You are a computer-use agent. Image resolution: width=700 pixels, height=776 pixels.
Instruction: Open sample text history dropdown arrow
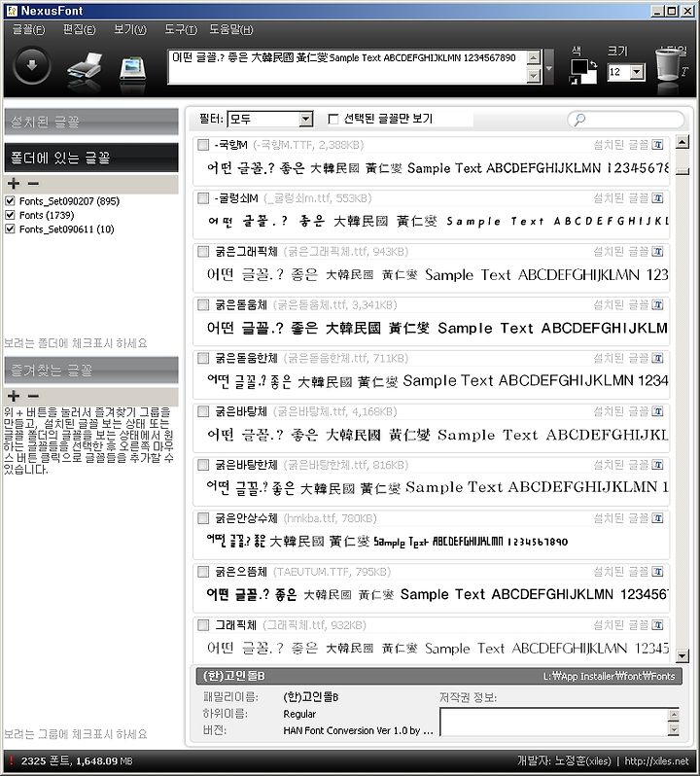point(549,67)
